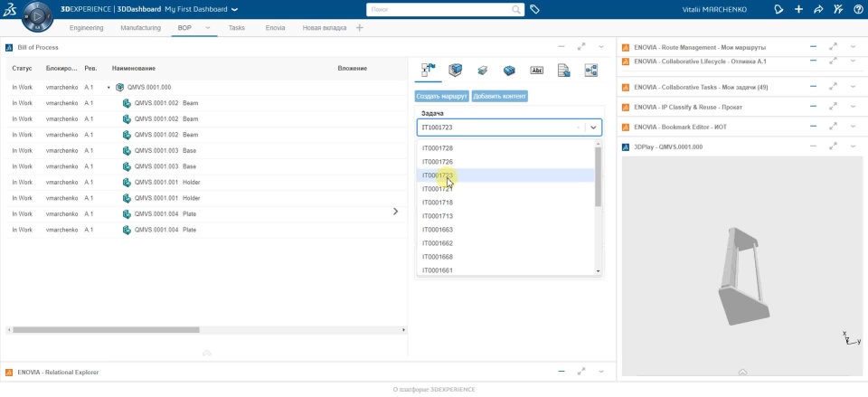
Task: Click the plus add icon in top bar
Action: click(x=798, y=9)
